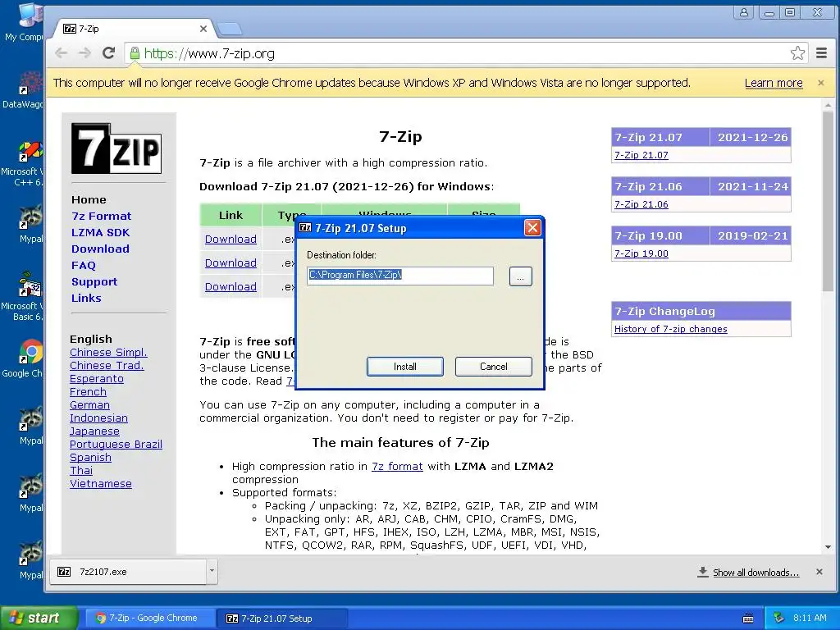Close the downloads bar
This screenshot has width=840, height=630.
click(x=819, y=572)
